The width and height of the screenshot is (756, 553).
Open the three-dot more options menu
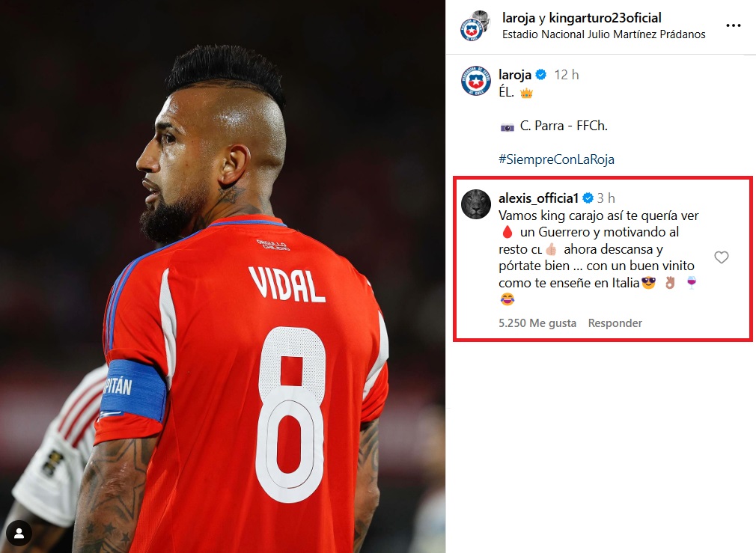click(733, 25)
